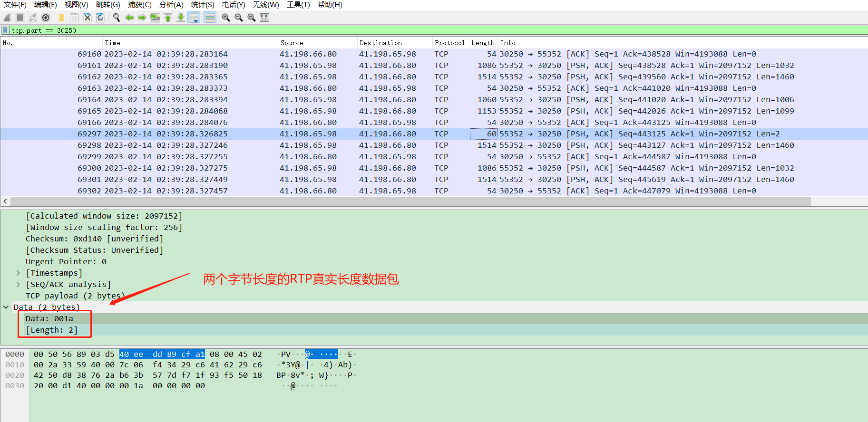Click the restart capture icon

[33, 18]
